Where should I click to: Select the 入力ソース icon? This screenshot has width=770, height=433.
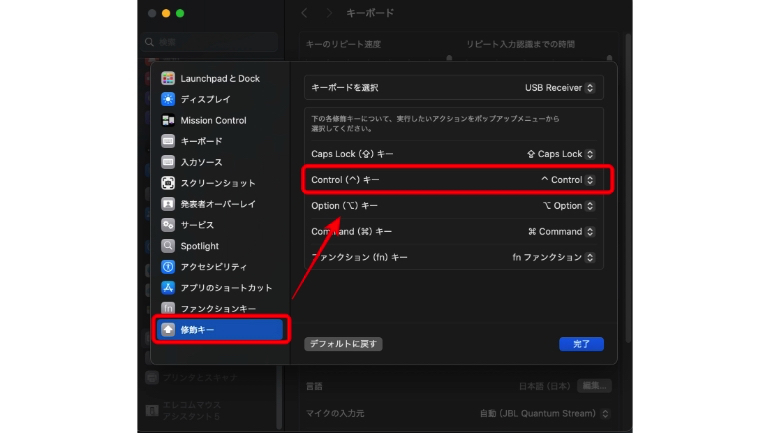coord(168,162)
